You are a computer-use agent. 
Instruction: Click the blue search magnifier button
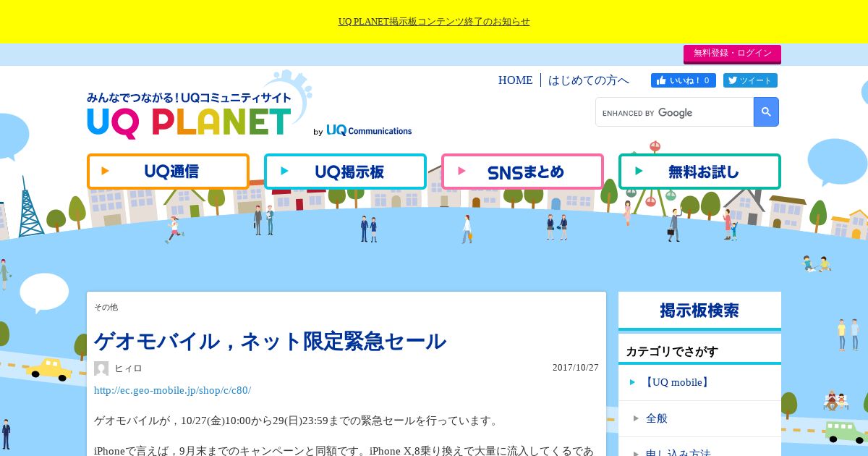click(766, 112)
